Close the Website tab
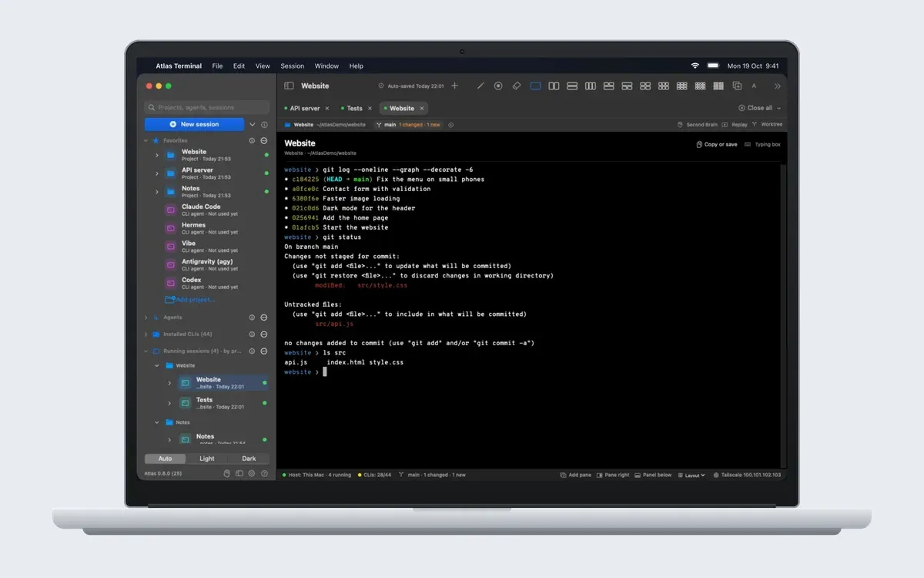Screen dimensions: 924x578 [x=421, y=109]
